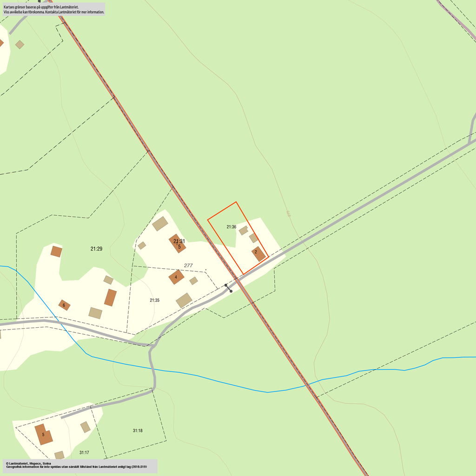Select the orange building numbered 2
This screenshot has height=476, width=476.
[258, 254]
